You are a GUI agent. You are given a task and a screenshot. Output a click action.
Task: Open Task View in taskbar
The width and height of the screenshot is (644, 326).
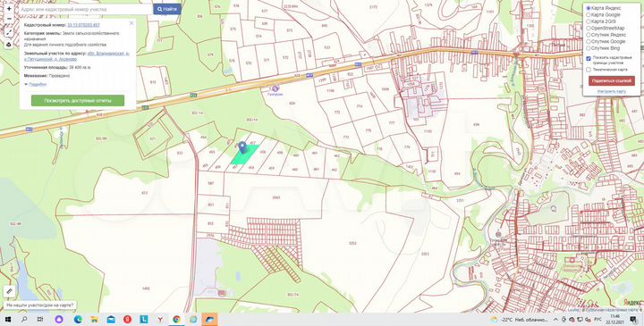click(40, 320)
